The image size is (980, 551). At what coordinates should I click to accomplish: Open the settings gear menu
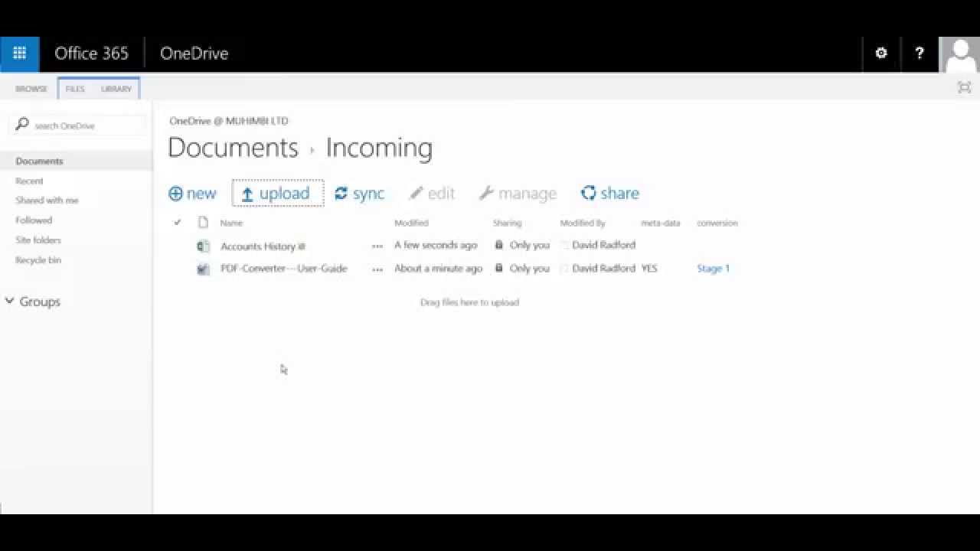(x=881, y=54)
